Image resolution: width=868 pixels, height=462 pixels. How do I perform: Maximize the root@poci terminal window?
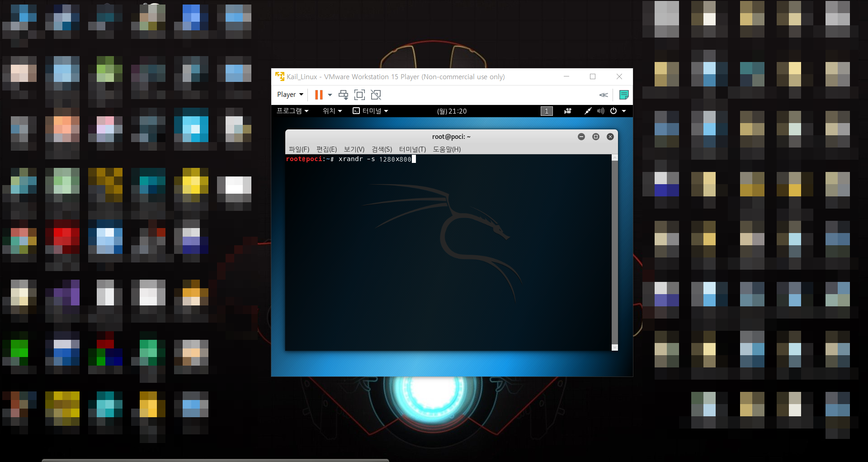tap(596, 137)
